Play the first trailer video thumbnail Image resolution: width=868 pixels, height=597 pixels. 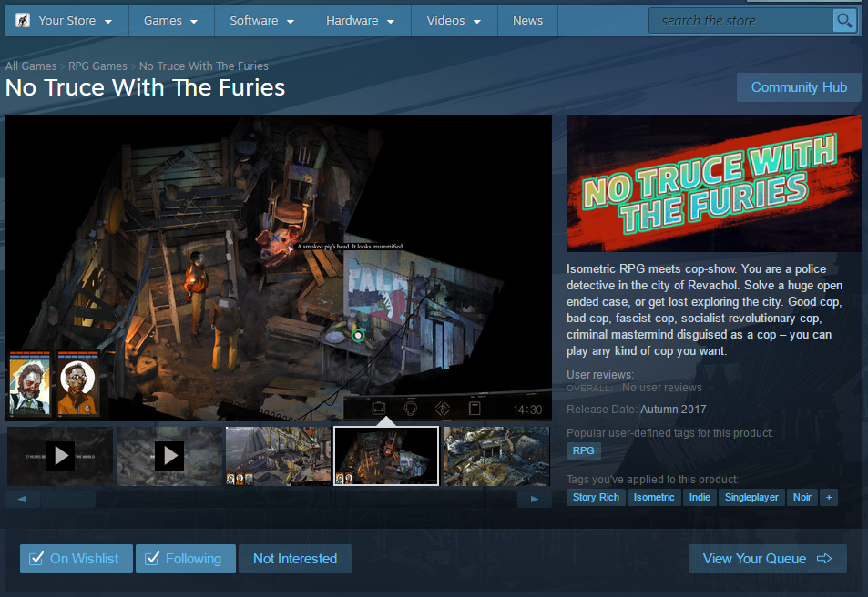click(60, 456)
